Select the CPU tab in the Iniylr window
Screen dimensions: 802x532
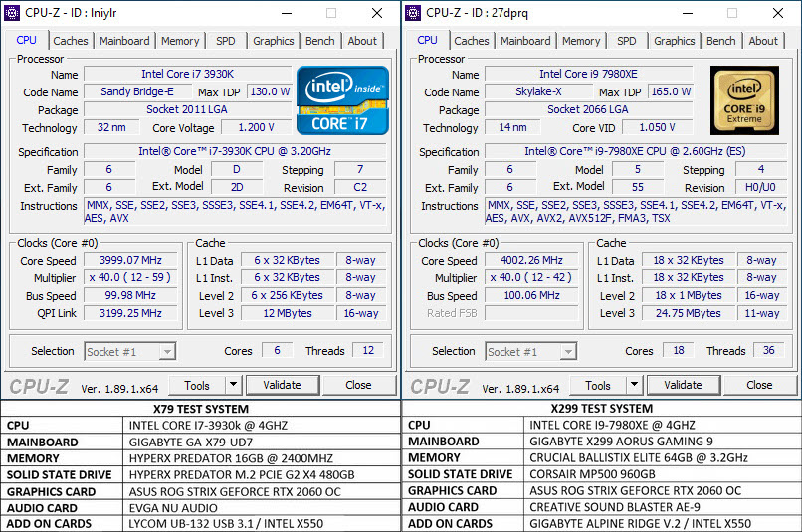point(26,40)
